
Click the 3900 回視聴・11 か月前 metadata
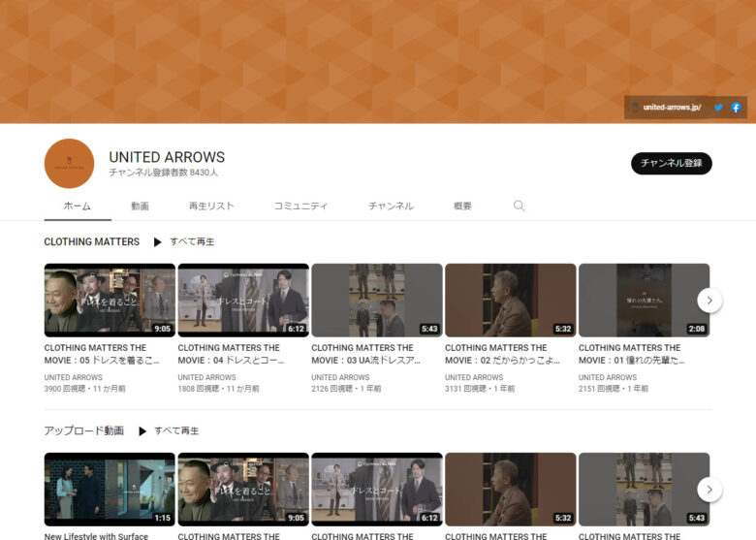tap(85, 389)
